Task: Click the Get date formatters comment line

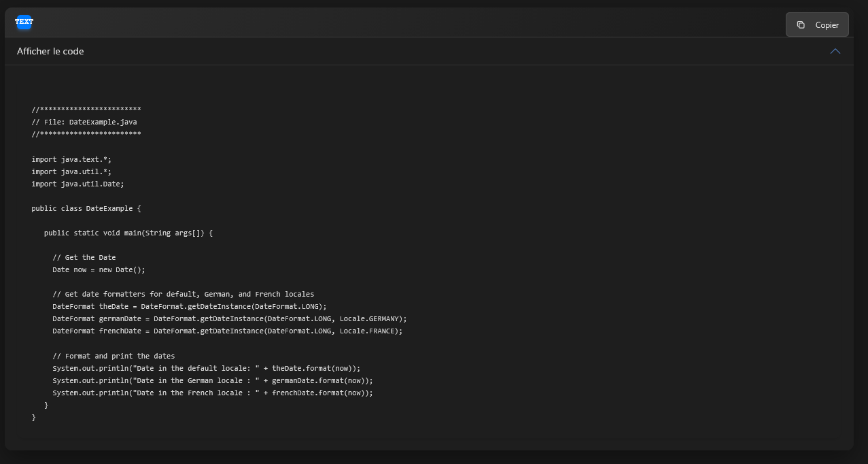Action: (x=184, y=295)
